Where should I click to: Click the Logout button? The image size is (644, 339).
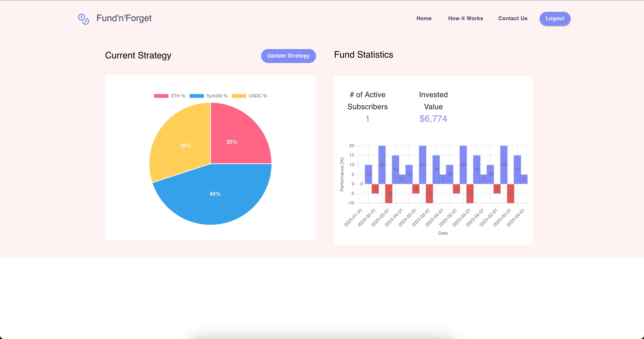click(x=555, y=18)
